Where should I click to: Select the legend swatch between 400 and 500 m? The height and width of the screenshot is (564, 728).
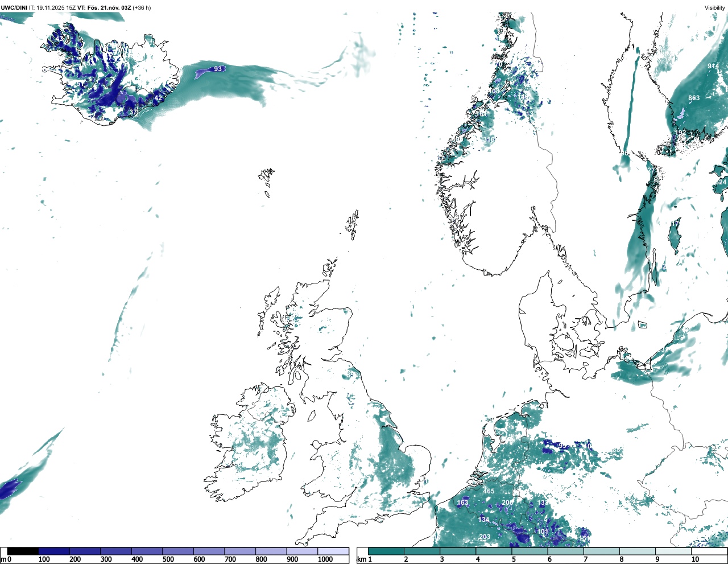tap(147, 551)
